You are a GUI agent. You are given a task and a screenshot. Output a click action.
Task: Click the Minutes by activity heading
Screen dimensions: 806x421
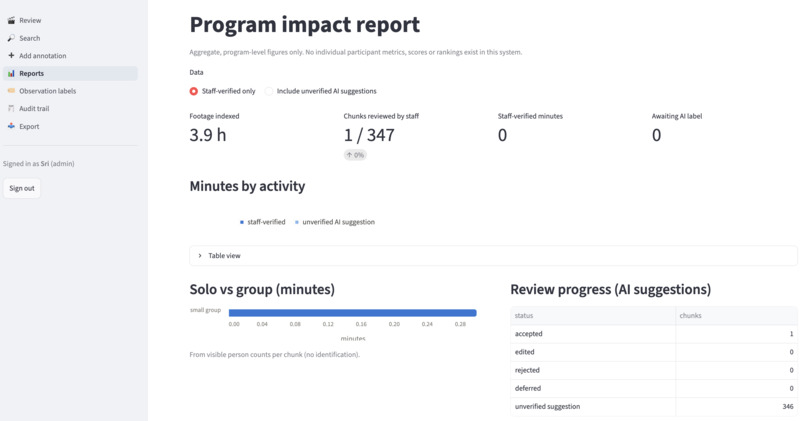tap(247, 186)
